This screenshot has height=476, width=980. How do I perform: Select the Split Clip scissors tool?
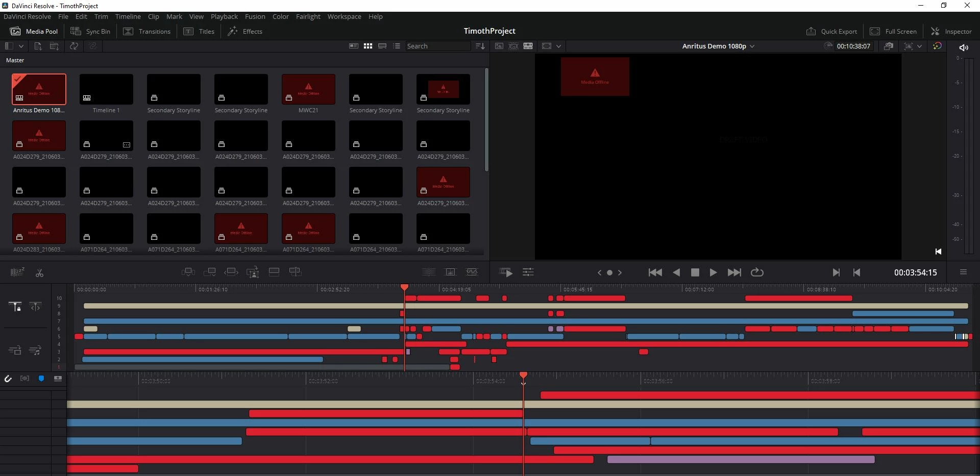(39, 272)
